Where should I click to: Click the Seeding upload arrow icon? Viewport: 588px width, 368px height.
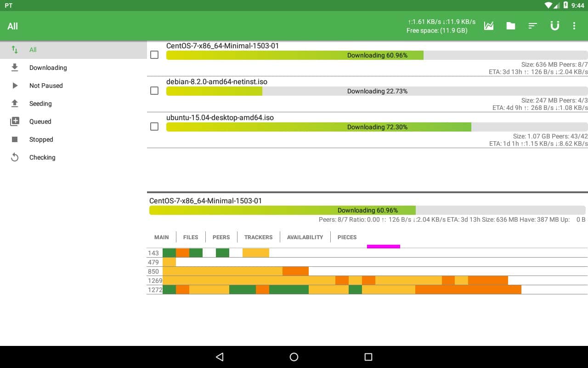point(15,103)
